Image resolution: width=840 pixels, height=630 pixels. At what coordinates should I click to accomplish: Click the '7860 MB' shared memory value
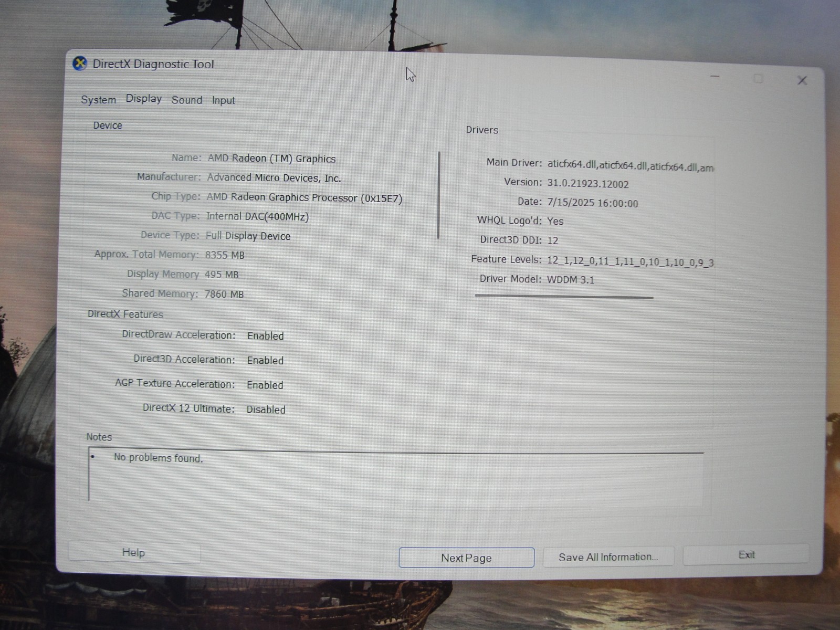(x=224, y=295)
